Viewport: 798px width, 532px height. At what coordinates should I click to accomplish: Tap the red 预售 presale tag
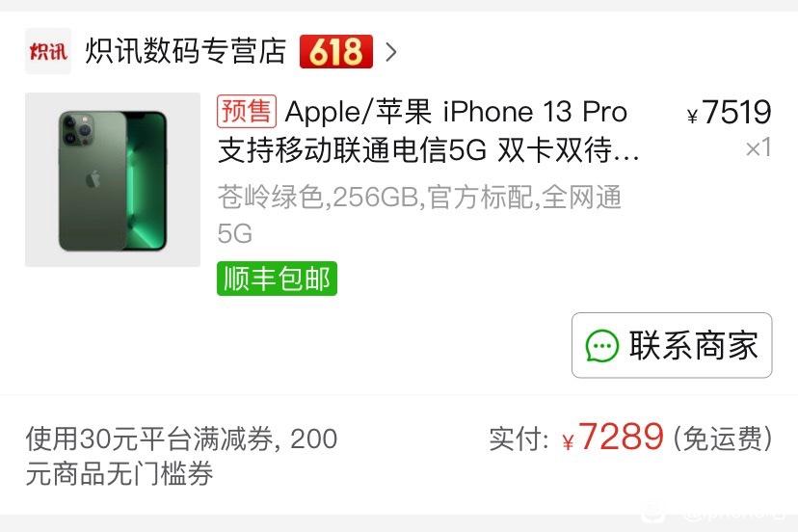247,111
